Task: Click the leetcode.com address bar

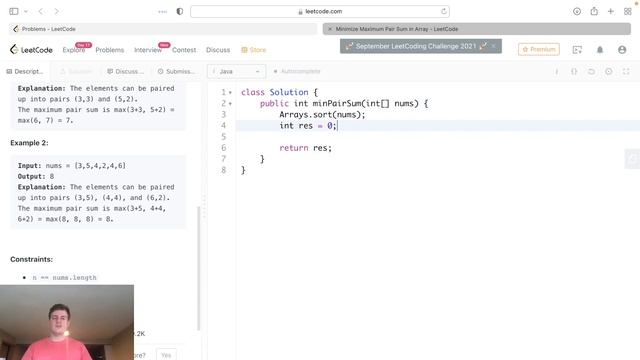Action: pos(320,11)
